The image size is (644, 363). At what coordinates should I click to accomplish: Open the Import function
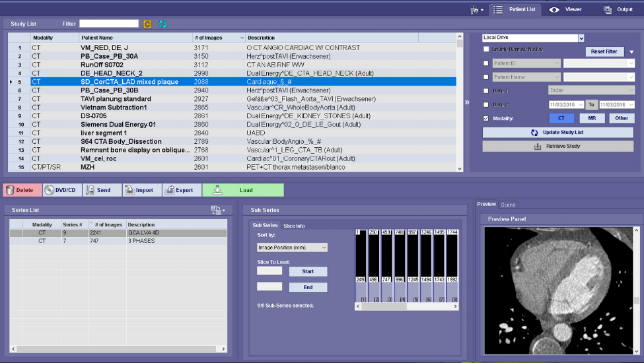[x=142, y=190]
